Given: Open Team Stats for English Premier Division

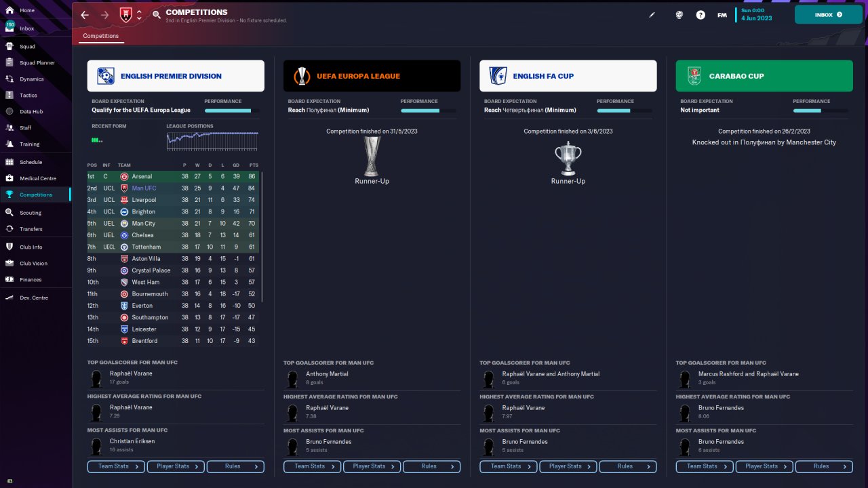Looking at the screenshot, I should coord(116,466).
